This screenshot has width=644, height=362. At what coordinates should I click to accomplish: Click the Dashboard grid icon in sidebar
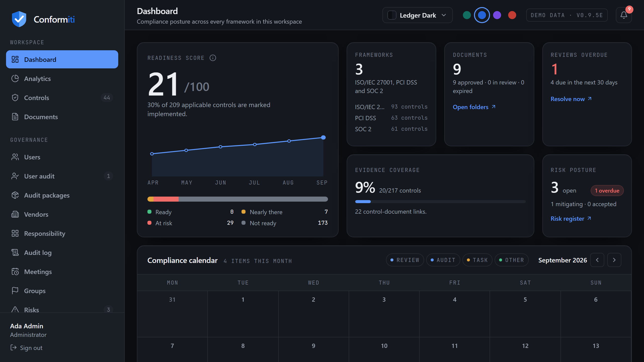coord(15,59)
